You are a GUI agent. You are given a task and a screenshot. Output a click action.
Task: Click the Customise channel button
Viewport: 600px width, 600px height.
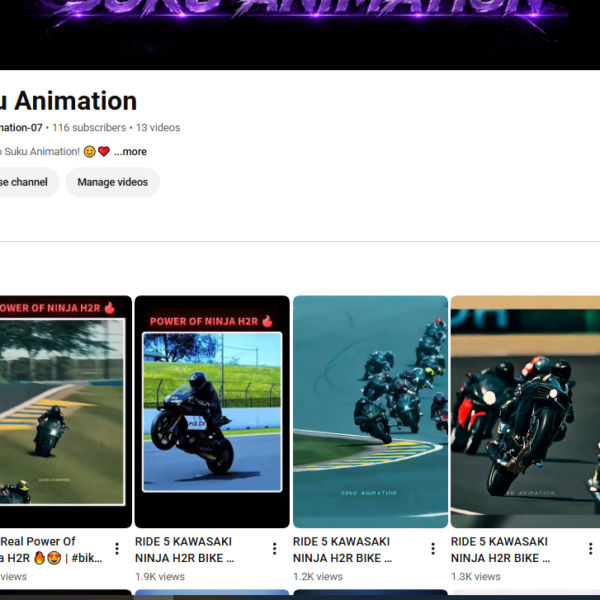27,182
